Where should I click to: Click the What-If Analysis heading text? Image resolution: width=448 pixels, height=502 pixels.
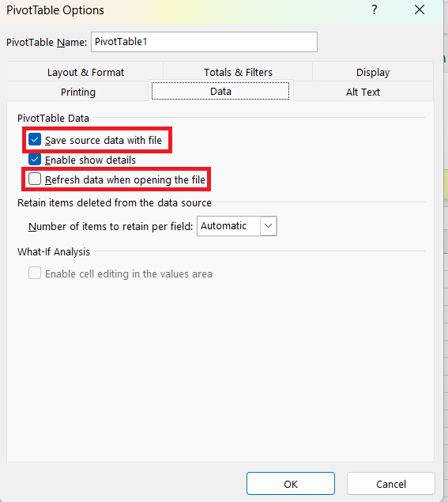[54, 252]
